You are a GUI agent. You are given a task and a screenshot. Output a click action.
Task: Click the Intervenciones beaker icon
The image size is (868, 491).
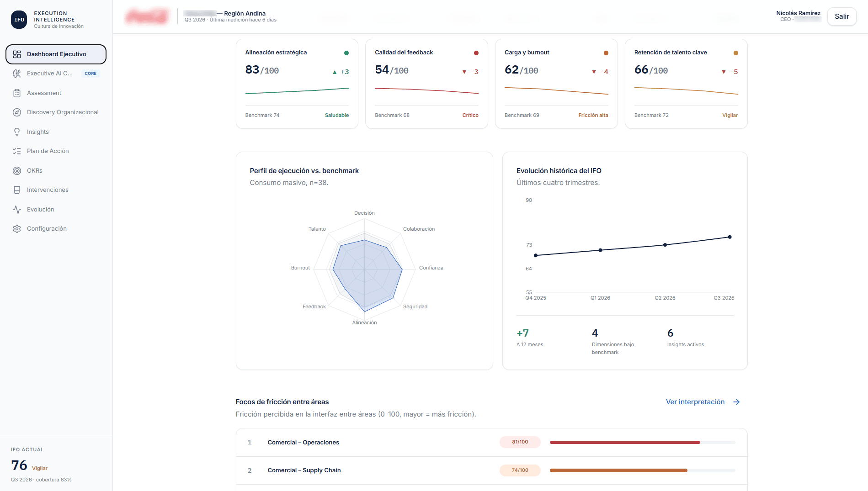17,190
